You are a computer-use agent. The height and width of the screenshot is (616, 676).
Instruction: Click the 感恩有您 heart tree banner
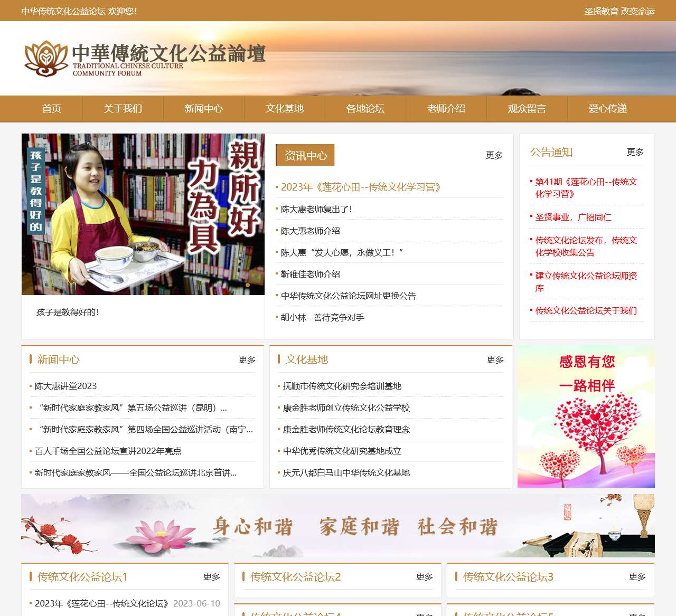pyautogui.click(x=586, y=417)
